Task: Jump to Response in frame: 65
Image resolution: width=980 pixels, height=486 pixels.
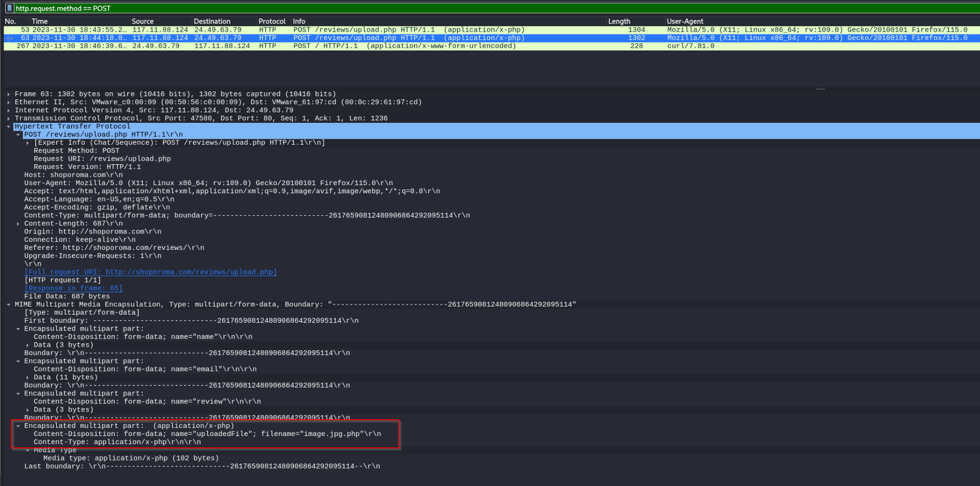Action: [73, 289]
